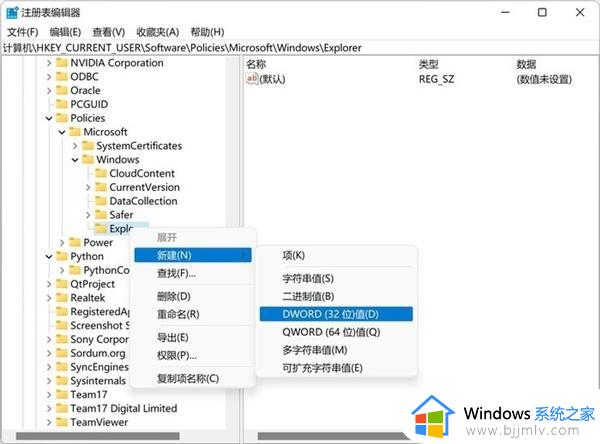The height and width of the screenshot is (444, 600).
Task: Expand the ODBC key
Action: (49, 77)
